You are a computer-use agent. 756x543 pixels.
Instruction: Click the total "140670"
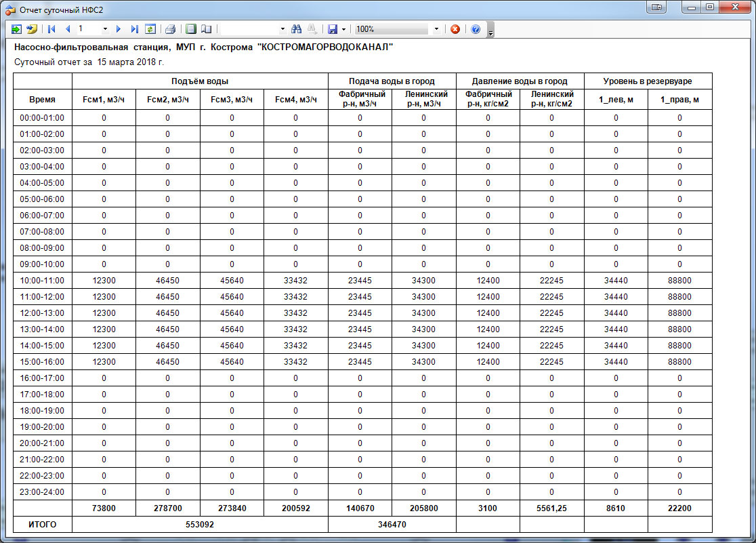[360, 508]
